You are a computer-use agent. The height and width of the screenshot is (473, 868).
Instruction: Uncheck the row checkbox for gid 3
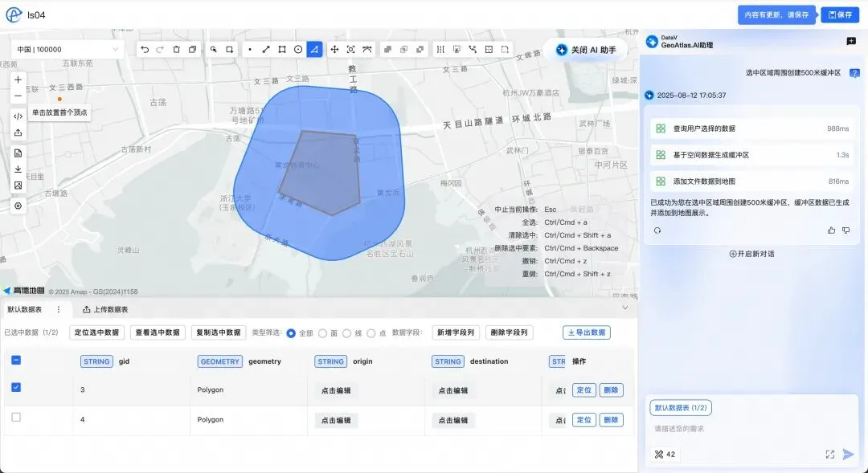[16, 387]
